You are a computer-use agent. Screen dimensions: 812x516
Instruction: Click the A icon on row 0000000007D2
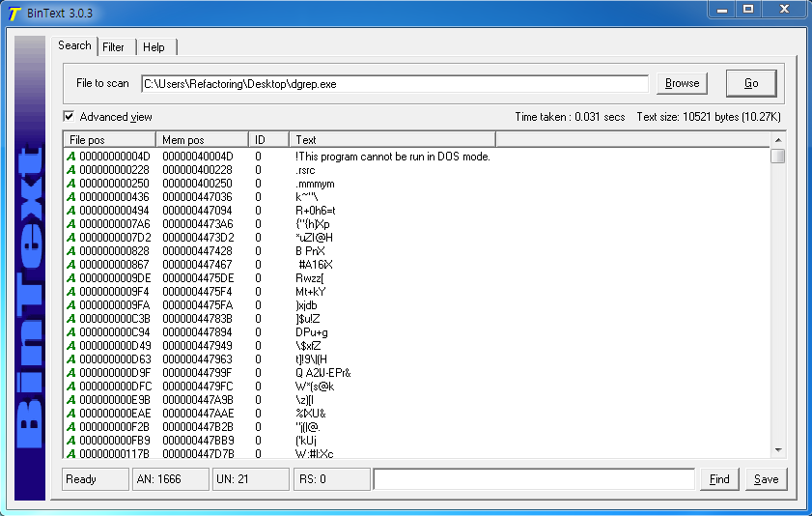click(x=70, y=238)
